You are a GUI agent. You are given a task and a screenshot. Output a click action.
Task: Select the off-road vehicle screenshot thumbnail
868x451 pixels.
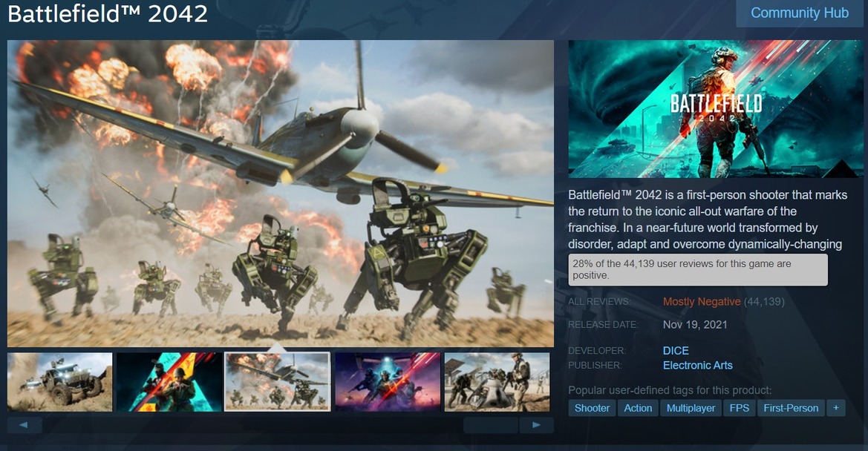tap(60, 382)
